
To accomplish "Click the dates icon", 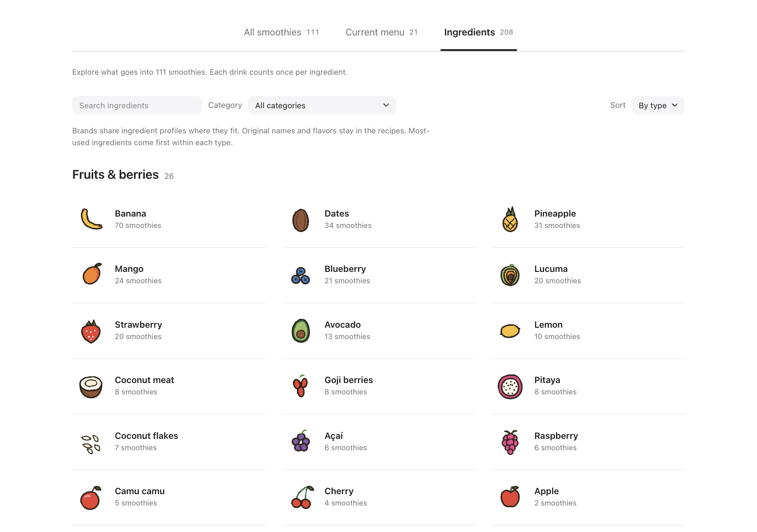I will tap(301, 219).
